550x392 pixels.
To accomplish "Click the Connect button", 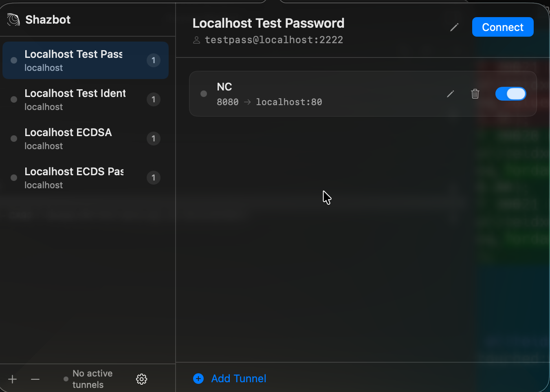I will 503,27.
